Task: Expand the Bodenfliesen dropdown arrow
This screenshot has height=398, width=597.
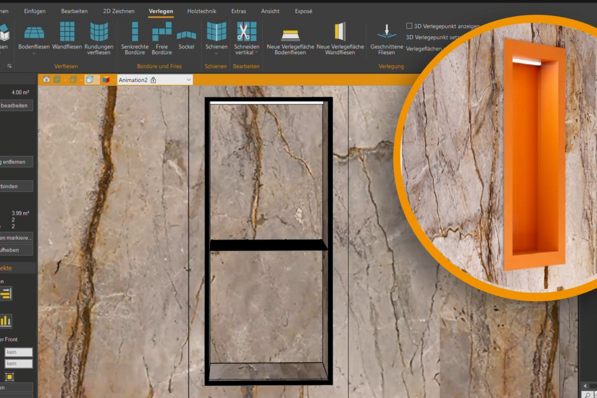Action: (x=34, y=54)
